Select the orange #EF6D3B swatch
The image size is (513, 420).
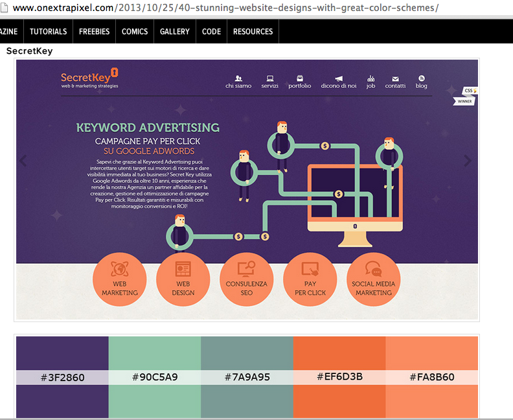click(339, 377)
